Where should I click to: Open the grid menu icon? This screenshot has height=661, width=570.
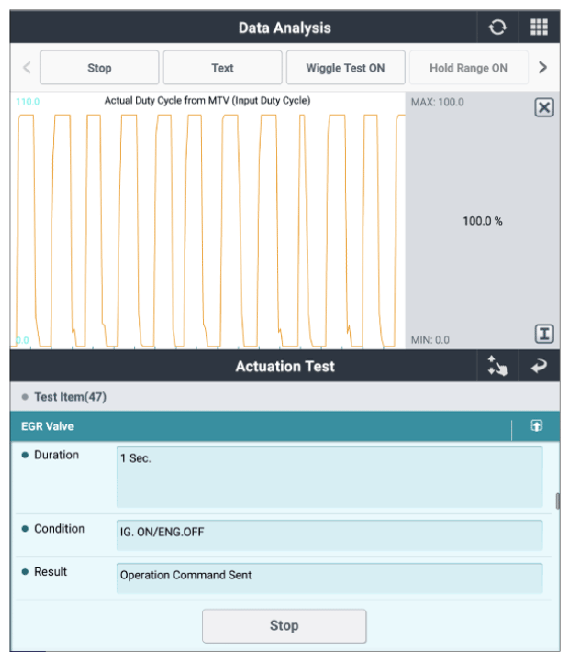tap(539, 27)
